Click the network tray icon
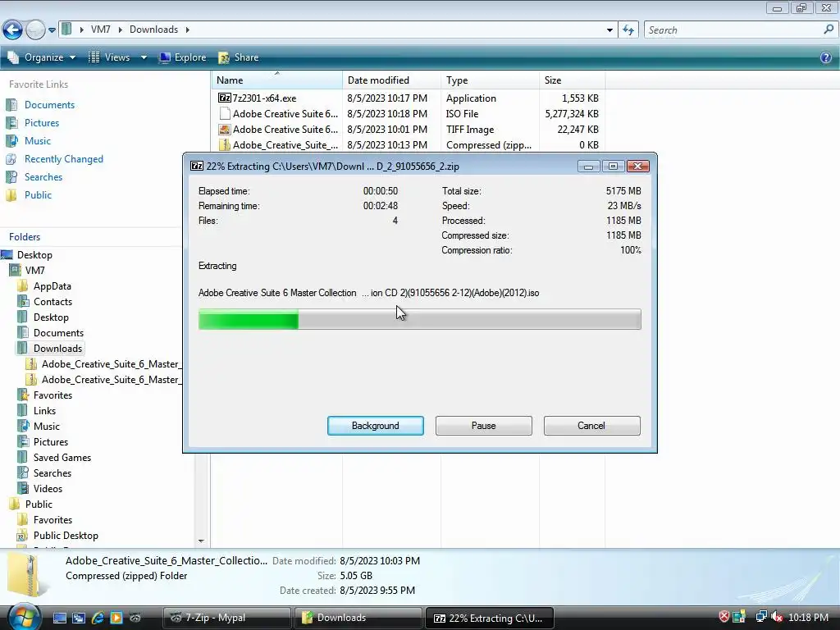Image resolution: width=840 pixels, height=630 pixels. [760, 617]
